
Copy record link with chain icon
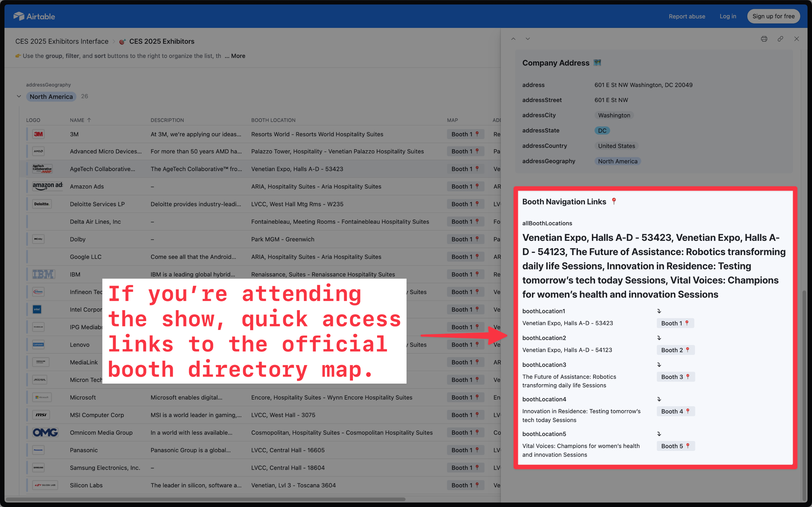[781, 39]
